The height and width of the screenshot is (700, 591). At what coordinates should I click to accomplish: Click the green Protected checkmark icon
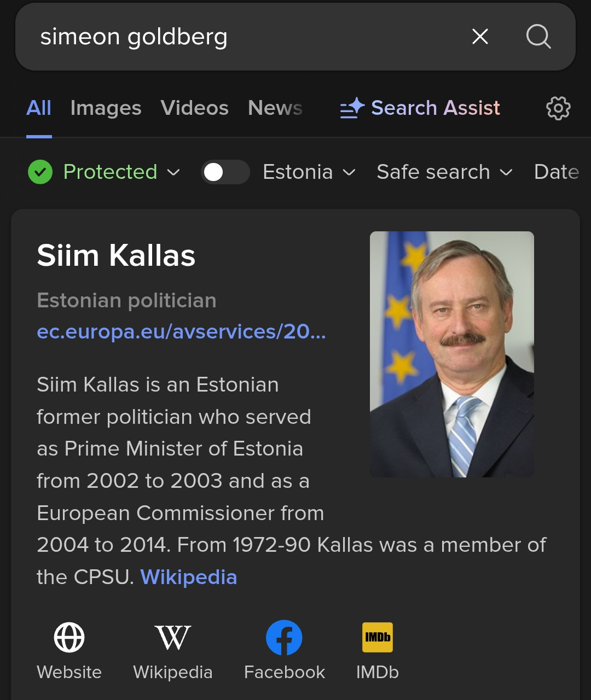40,172
